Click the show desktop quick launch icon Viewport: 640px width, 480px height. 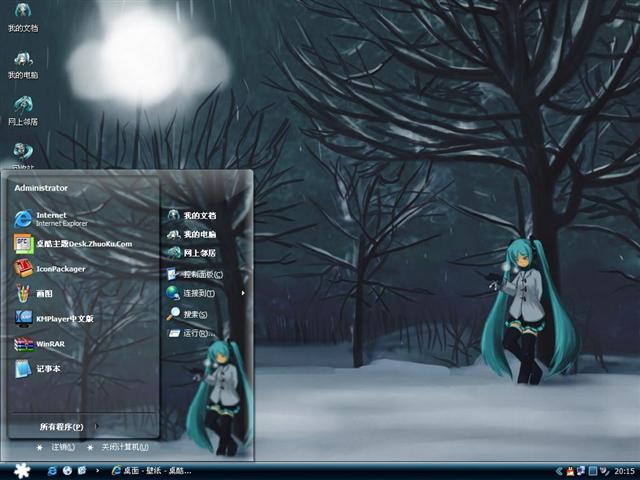(x=82, y=471)
